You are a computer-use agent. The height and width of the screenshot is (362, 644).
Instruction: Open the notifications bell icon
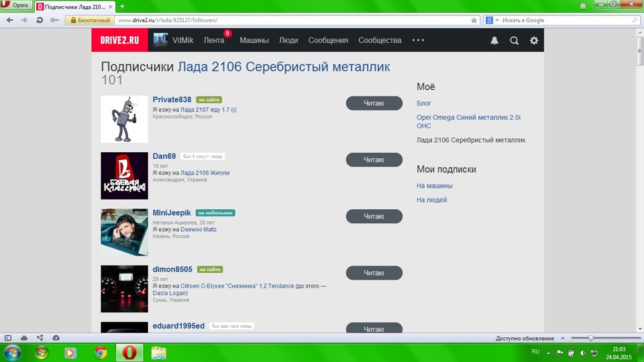point(494,40)
